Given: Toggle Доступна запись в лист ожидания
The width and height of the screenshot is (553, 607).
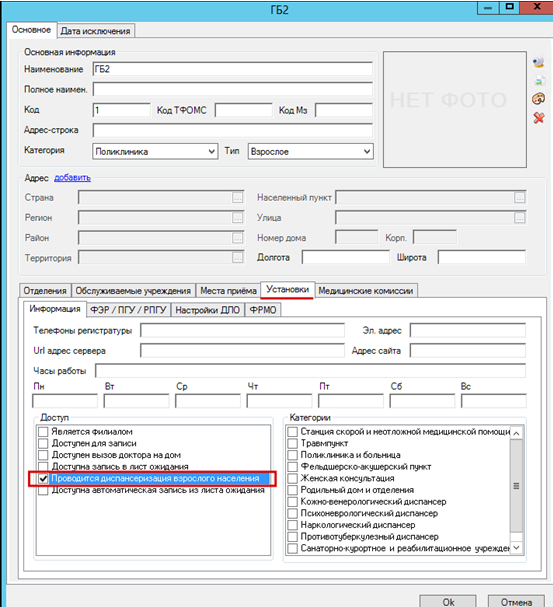Looking at the screenshot, I should point(43,466).
